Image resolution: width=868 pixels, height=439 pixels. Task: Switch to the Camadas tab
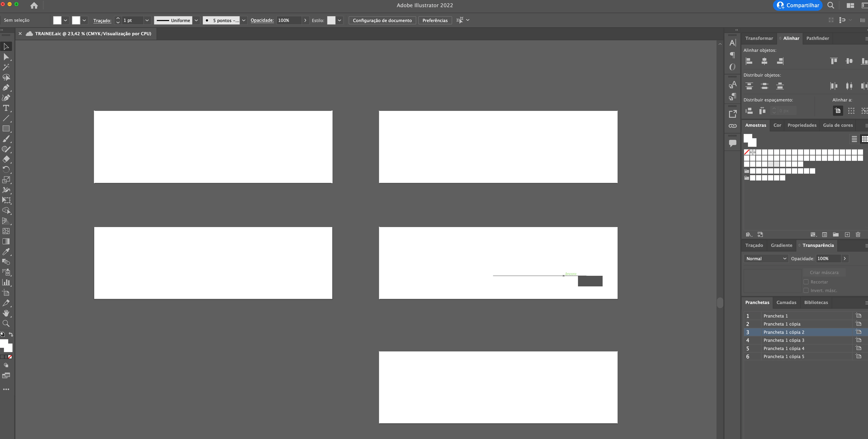786,302
